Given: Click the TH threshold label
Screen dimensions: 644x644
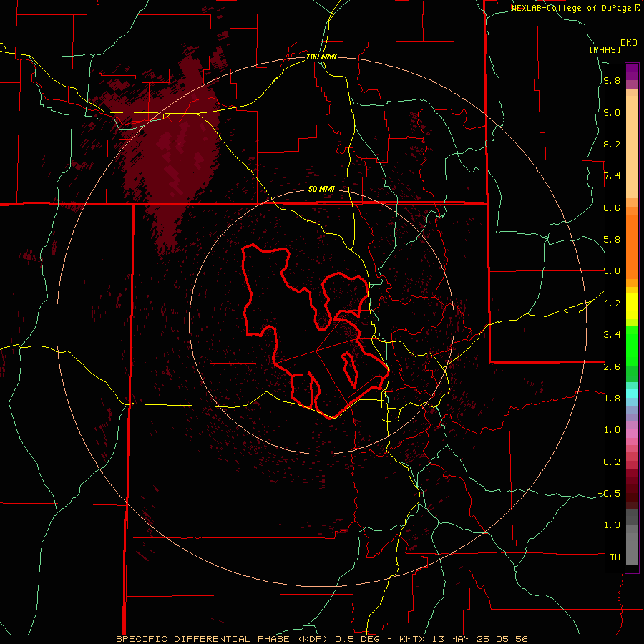Looking at the screenshot, I should click(615, 557).
